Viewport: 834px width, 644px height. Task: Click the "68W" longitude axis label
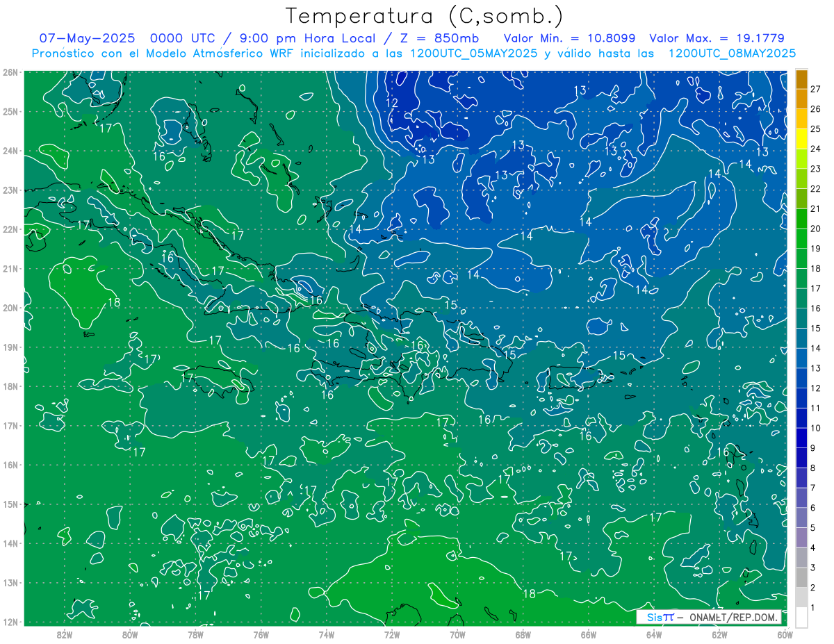coord(523,634)
